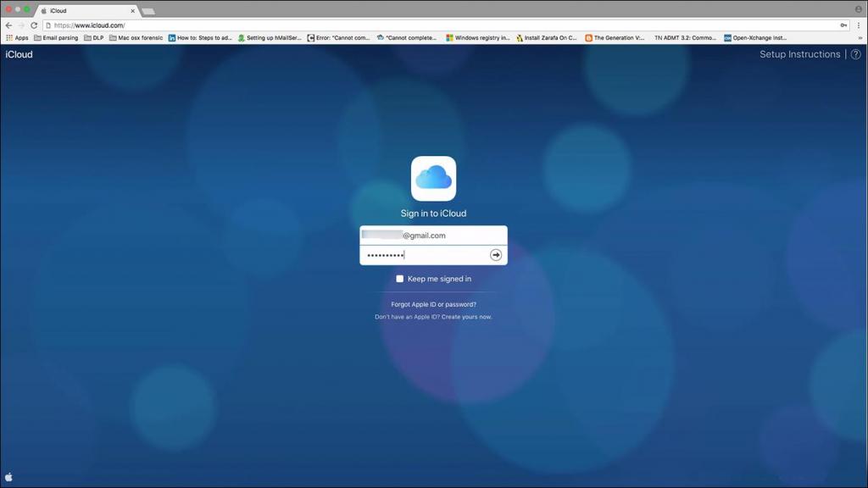
Task: Select the iCloud browser tab
Action: click(85, 11)
